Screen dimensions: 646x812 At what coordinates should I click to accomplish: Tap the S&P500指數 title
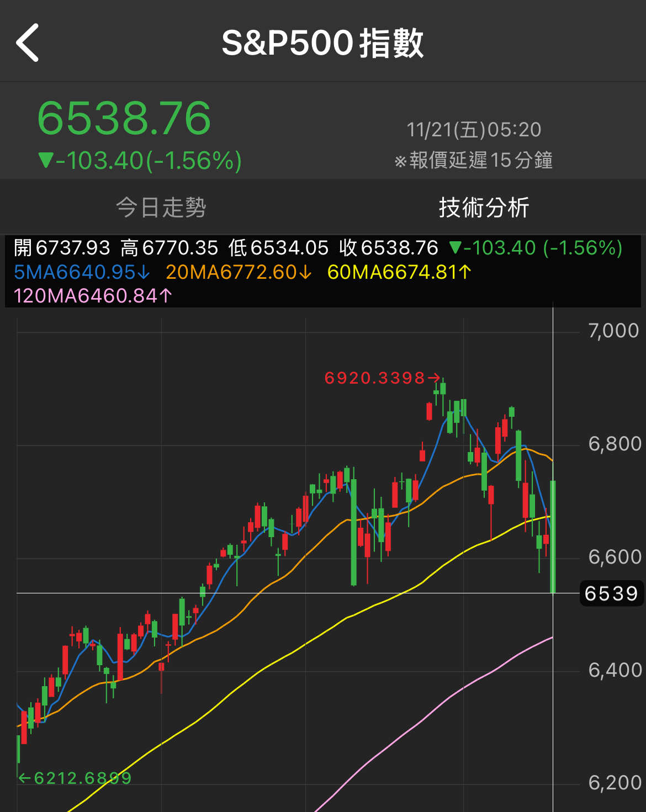(322, 43)
